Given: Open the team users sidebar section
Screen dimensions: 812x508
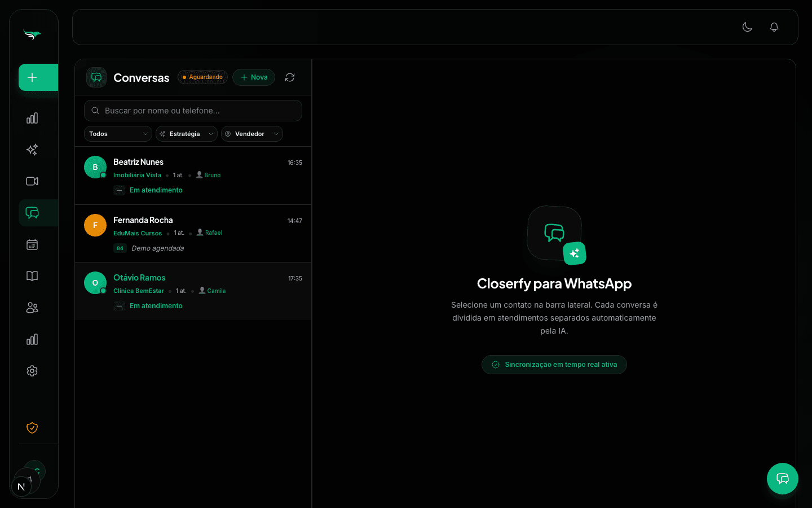Looking at the screenshot, I should (x=32, y=308).
